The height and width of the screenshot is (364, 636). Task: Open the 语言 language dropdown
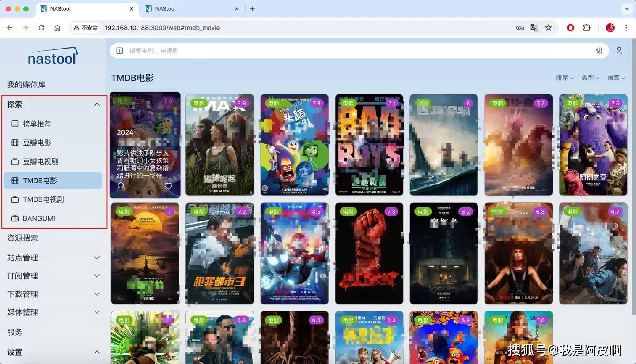[x=616, y=78]
